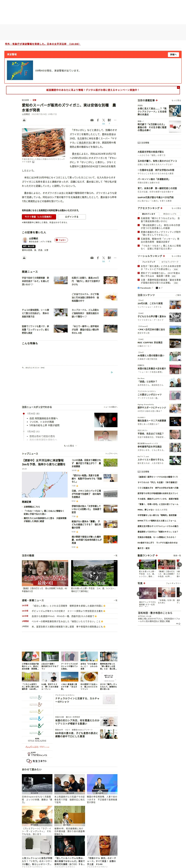The width and height of the screenshot is (186, 868).
Task: Open もっと見る beside 注目の連載記事
Action: point(176,100)
